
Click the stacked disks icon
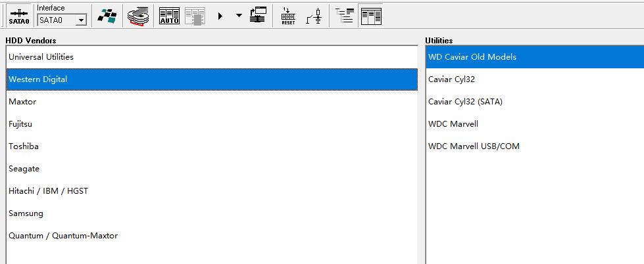(138, 16)
